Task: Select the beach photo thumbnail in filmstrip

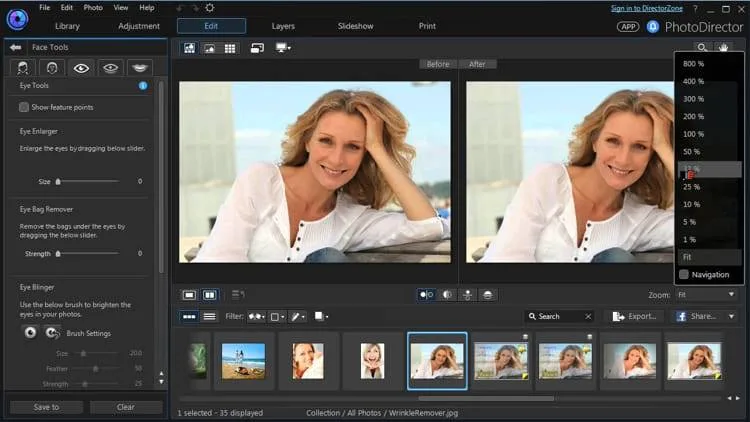Action: (243, 361)
